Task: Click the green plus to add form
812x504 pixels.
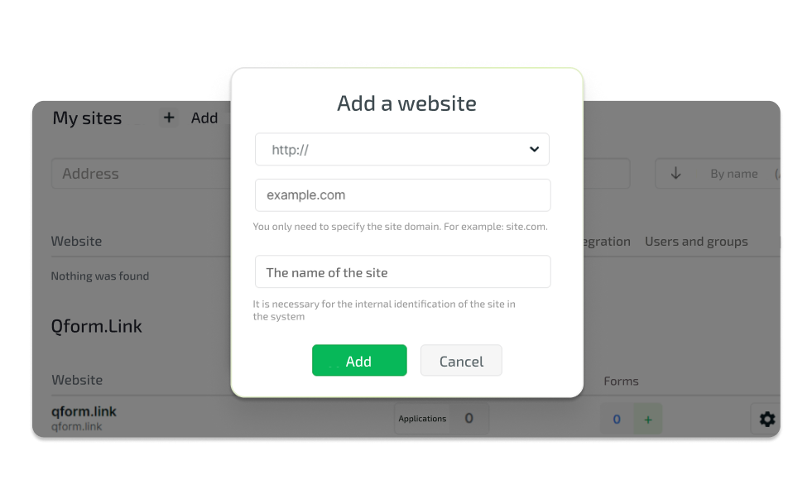Action: 648,419
